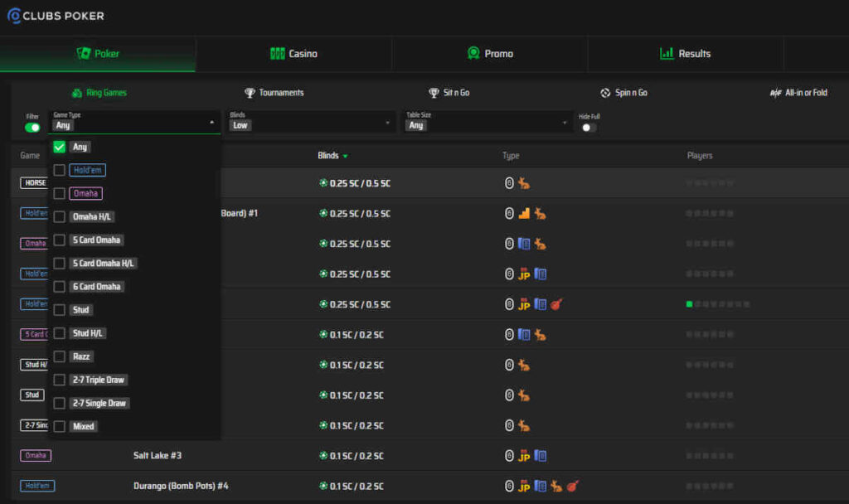The height and width of the screenshot is (504, 849).
Task: Click rabbit icon in Durango row
Action: (556, 486)
